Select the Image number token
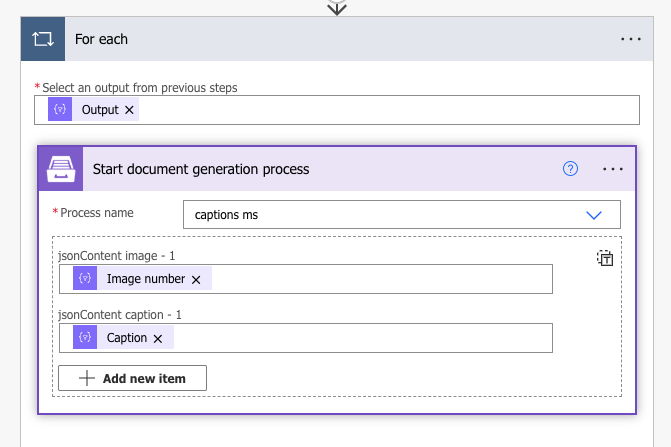This screenshot has height=447, width=671. pyautogui.click(x=145, y=279)
